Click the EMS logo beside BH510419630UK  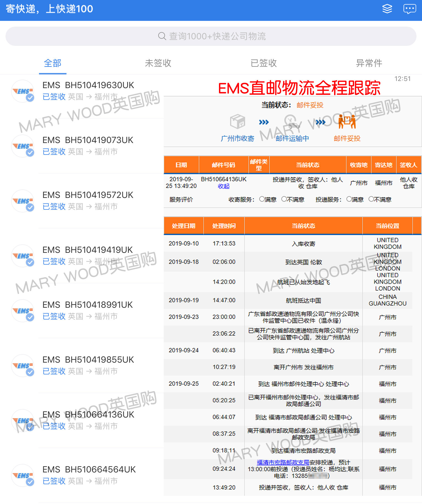(23, 91)
